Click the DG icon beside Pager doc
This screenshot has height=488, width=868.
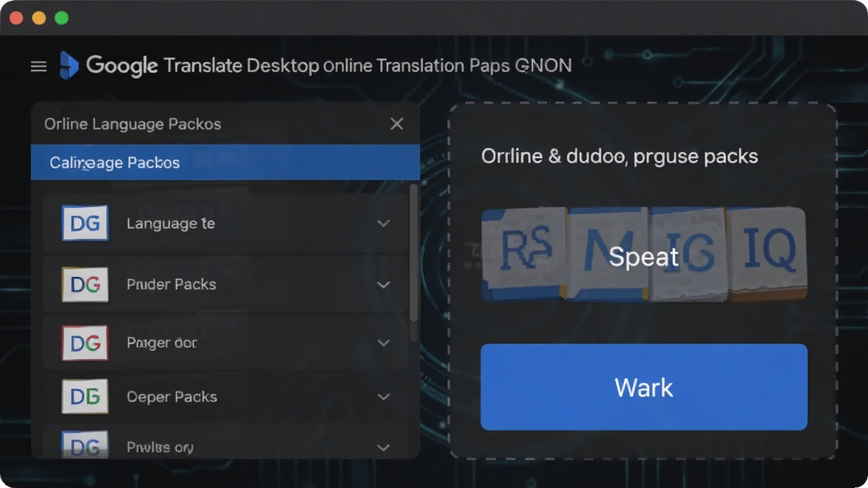(x=85, y=343)
